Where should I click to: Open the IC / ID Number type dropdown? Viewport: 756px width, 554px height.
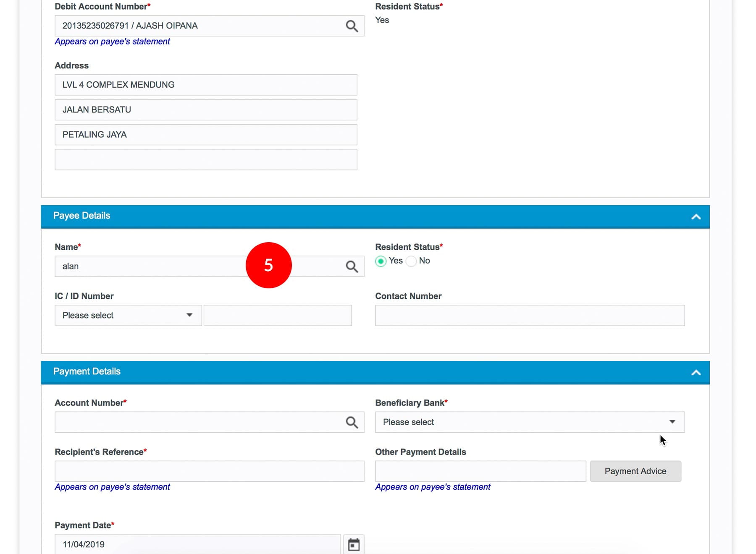click(128, 315)
